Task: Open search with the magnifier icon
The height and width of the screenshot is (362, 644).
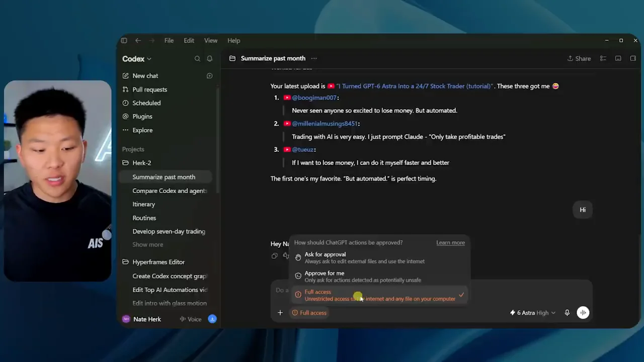Action: click(x=197, y=59)
